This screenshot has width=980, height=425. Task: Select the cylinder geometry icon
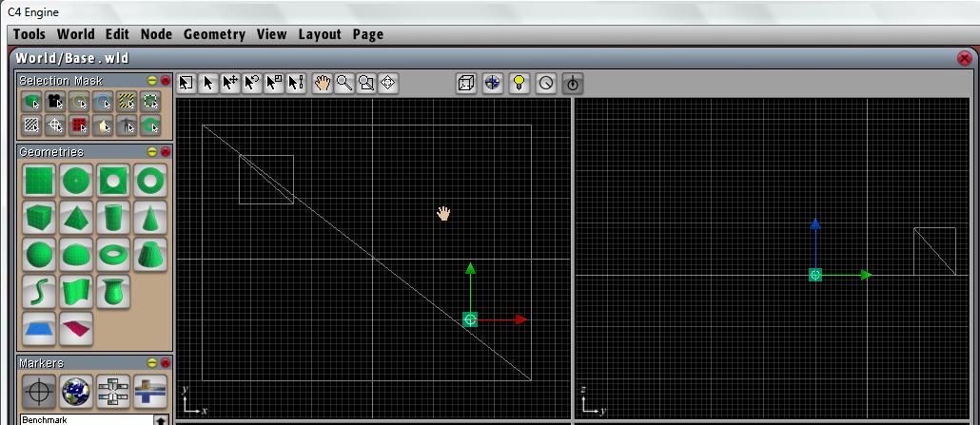pyautogui.click(x=113, y=217)
